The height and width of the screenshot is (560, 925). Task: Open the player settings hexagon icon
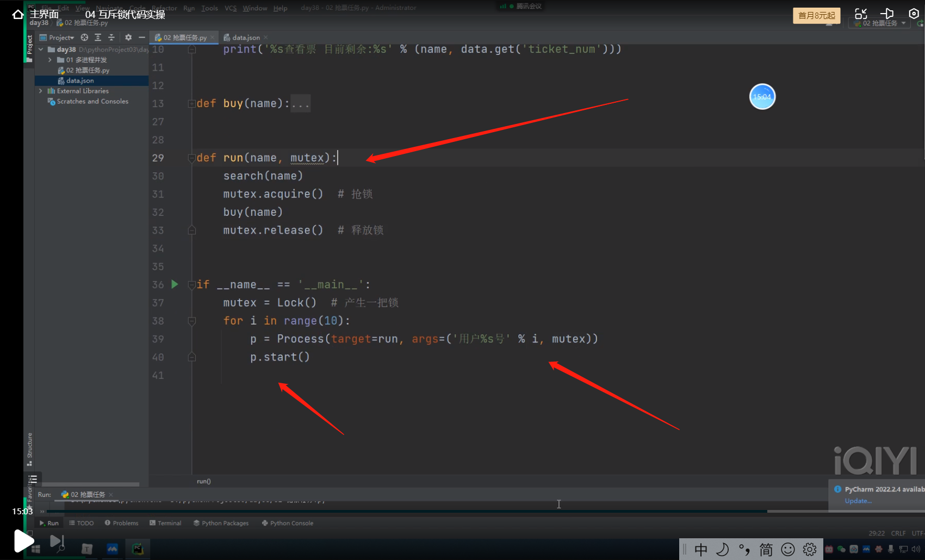coord(914,14)
